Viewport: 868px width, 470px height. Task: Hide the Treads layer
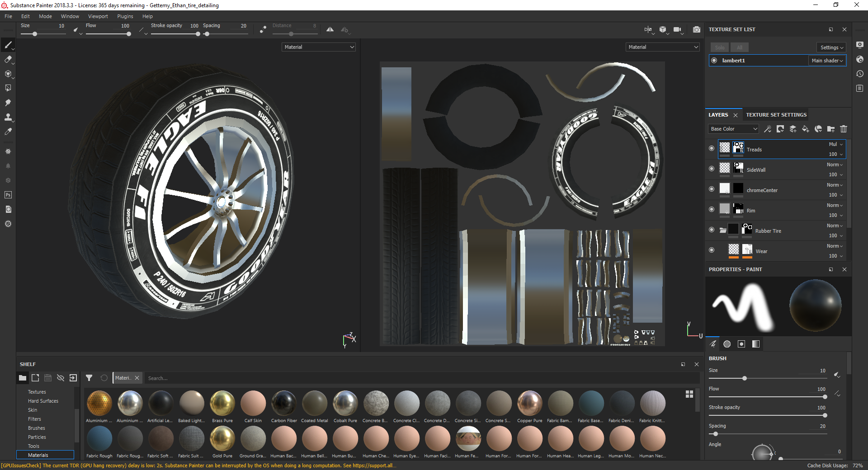[712, 148]
